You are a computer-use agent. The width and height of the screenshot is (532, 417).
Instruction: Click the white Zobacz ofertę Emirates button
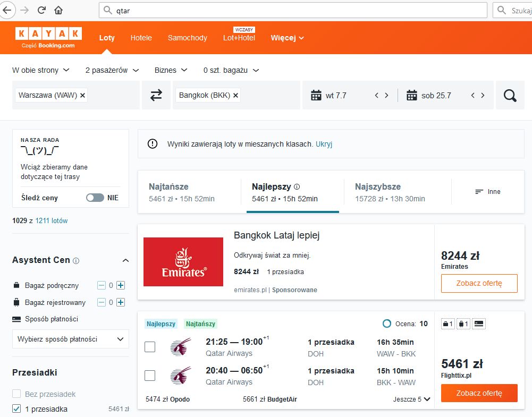coord(479,283)
